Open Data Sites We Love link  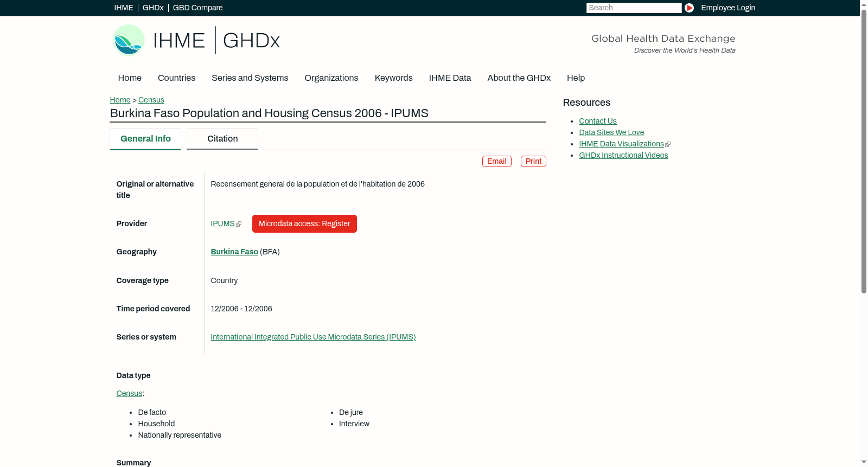[611, 132]
